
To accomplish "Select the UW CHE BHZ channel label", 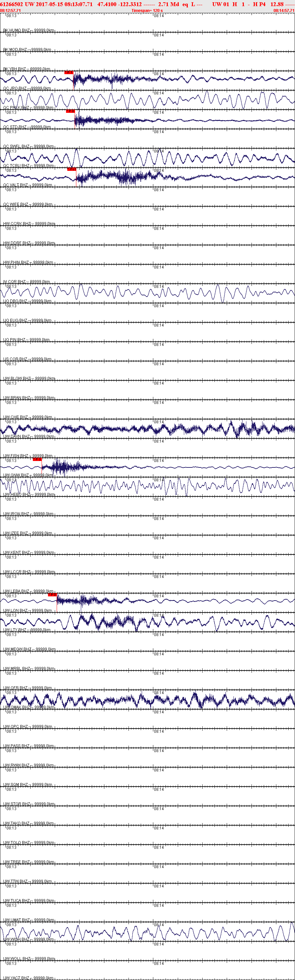I will pyautogui.click(x=28, y=417).
